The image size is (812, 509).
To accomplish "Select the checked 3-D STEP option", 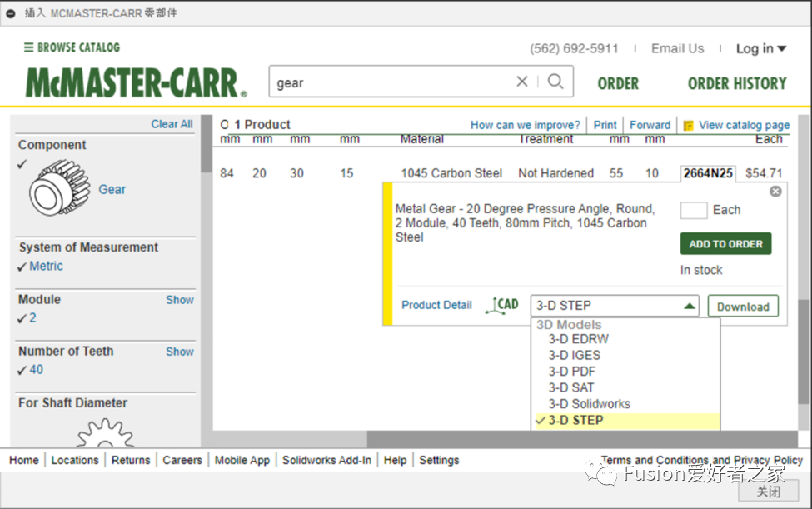I will click(x=625, y=421).
